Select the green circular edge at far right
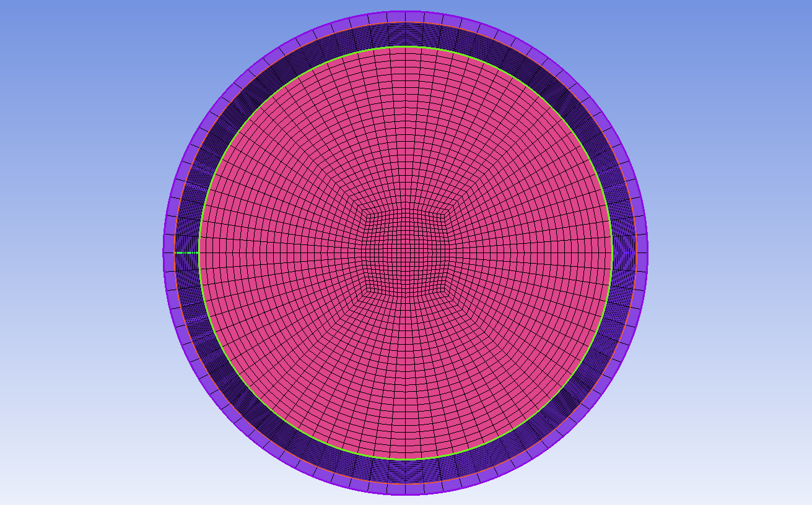812x505 pixels. (x=612, y=252)
